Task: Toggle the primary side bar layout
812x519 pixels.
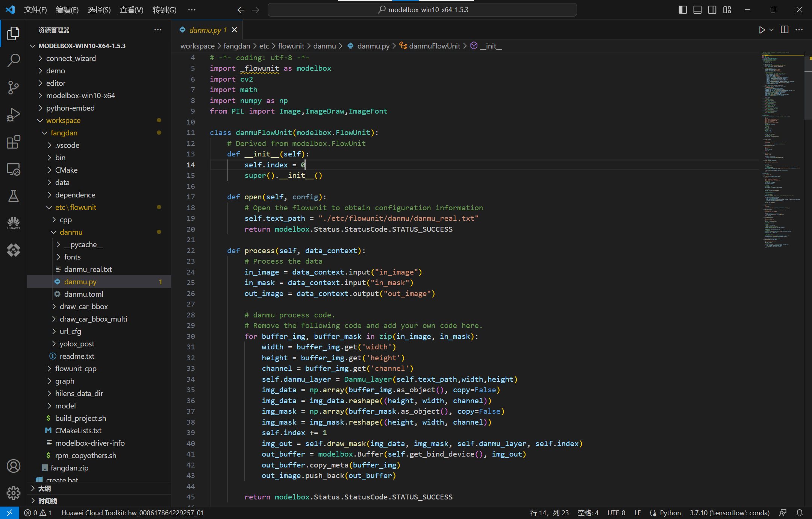Action: (683, 10)
